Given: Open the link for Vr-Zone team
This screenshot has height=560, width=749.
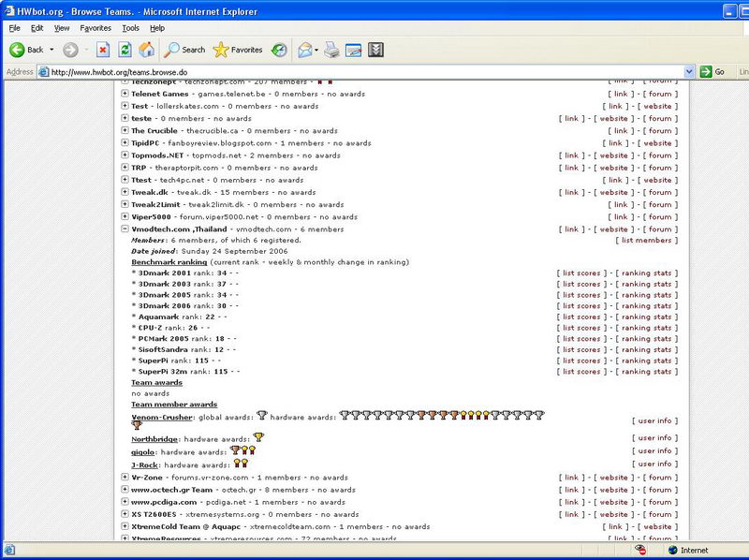Looking at the screenshot, I should pos(572,478).
